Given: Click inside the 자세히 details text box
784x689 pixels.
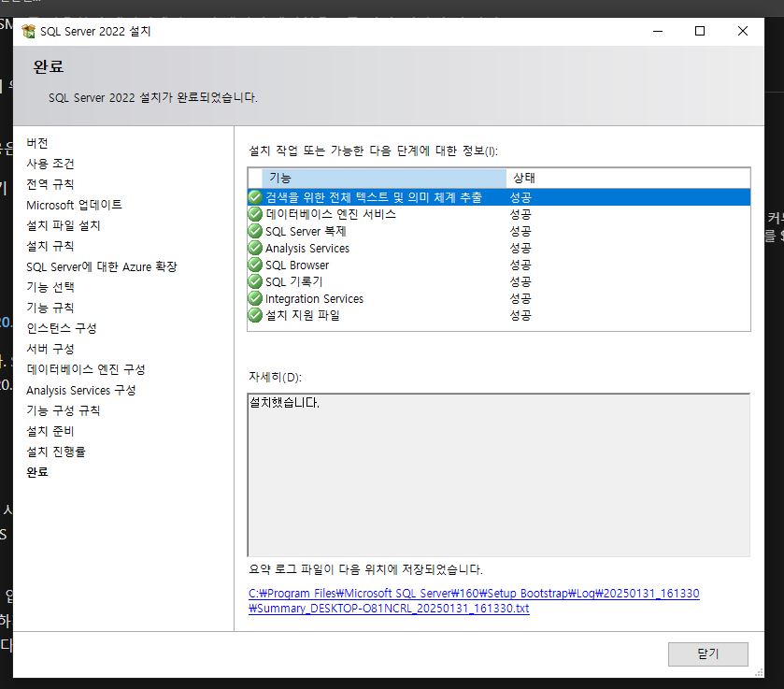Looking at the screenshot, I should click(x=499, y=475).
